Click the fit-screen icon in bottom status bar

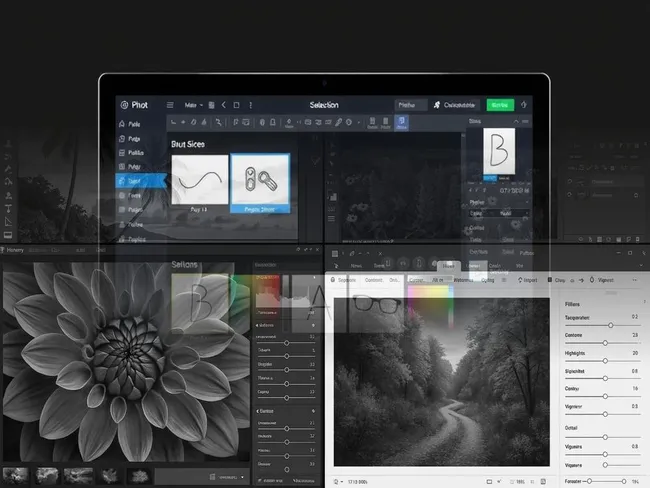(x=489, y=481)
